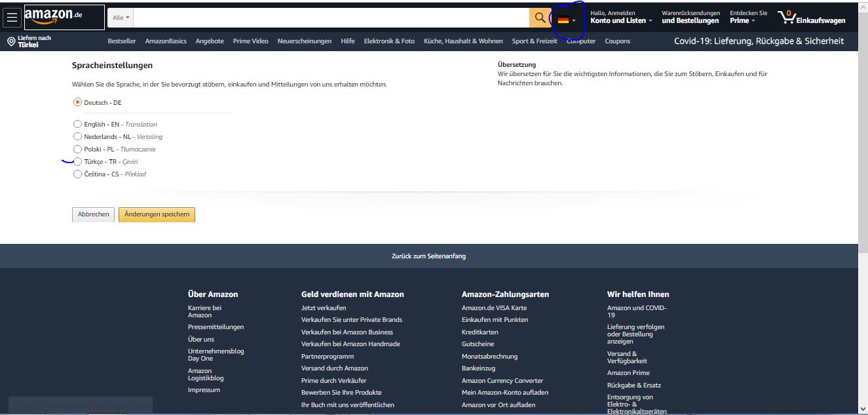Select the Deutsch - DE radio button
This screenshot has width=868, height=415.
click(78, 102)
